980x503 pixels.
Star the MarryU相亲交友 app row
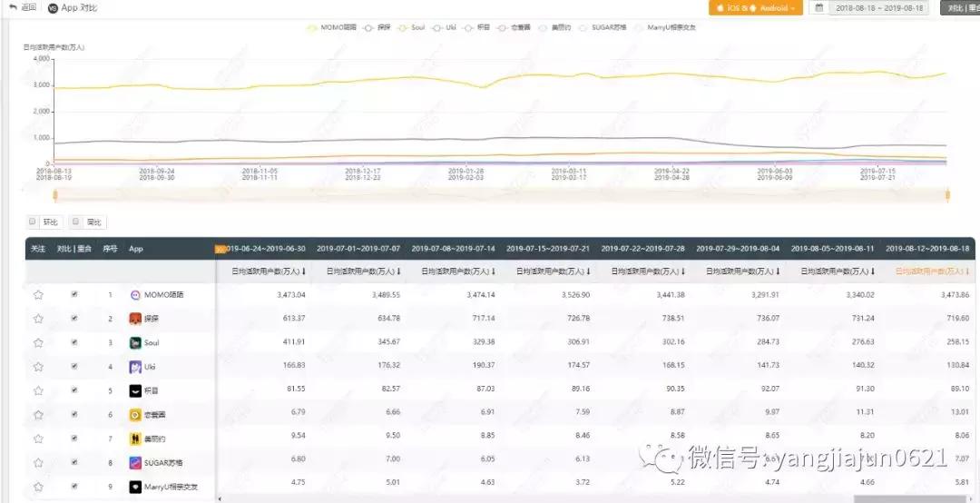click(x=38, y=487)
